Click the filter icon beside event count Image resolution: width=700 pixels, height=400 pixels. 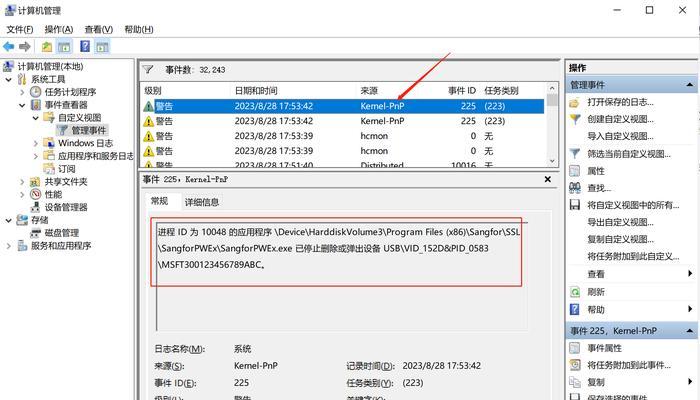tap(148, 70)
